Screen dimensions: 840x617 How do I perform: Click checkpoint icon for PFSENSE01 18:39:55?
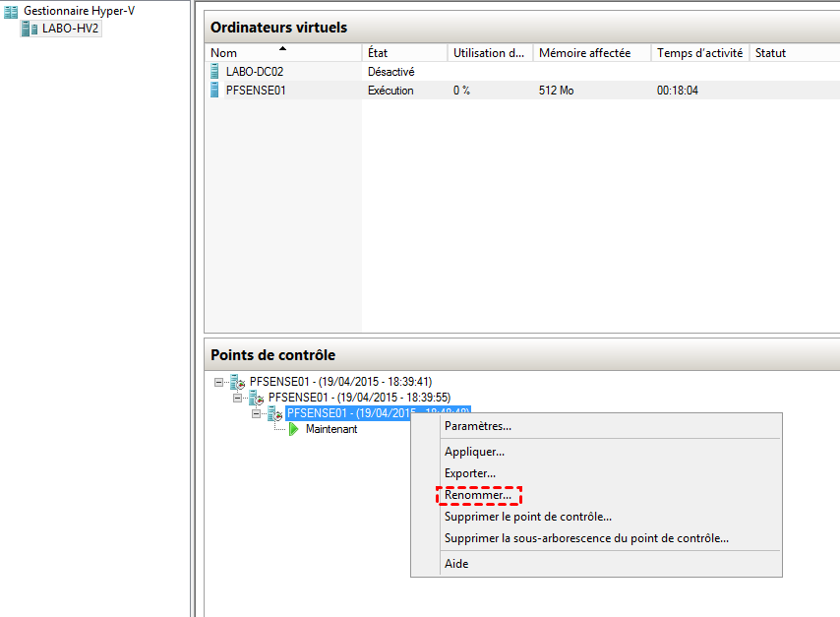coord(256,398)
